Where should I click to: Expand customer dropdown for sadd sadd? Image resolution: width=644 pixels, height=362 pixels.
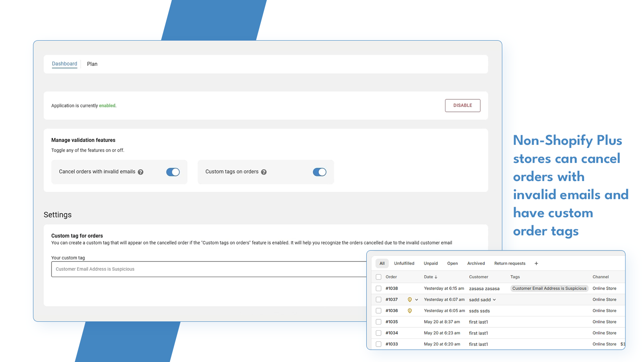(494, 300)
